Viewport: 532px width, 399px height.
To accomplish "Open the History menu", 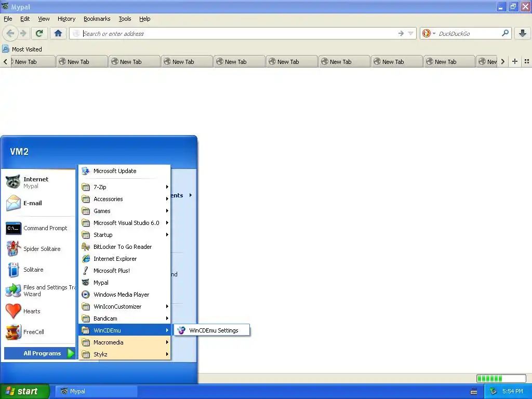I will point(66,19).
